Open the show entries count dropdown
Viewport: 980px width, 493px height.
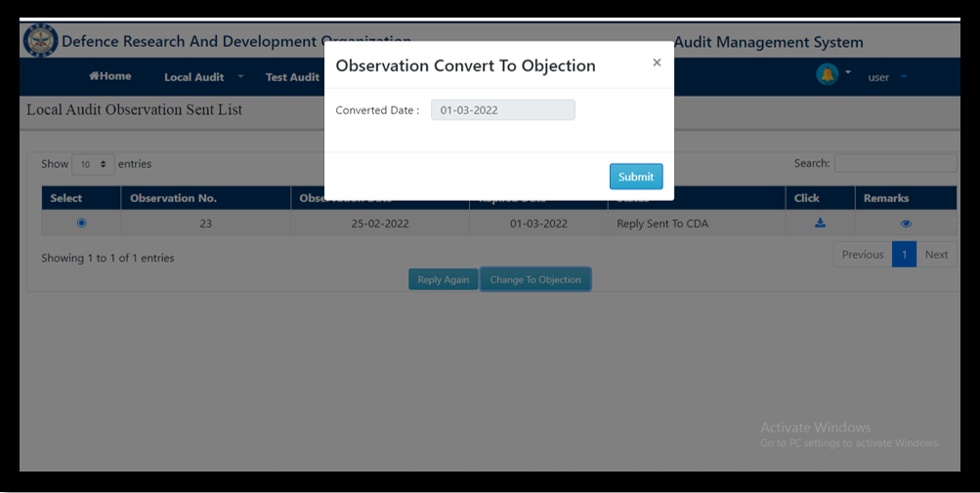pos(93,164)
